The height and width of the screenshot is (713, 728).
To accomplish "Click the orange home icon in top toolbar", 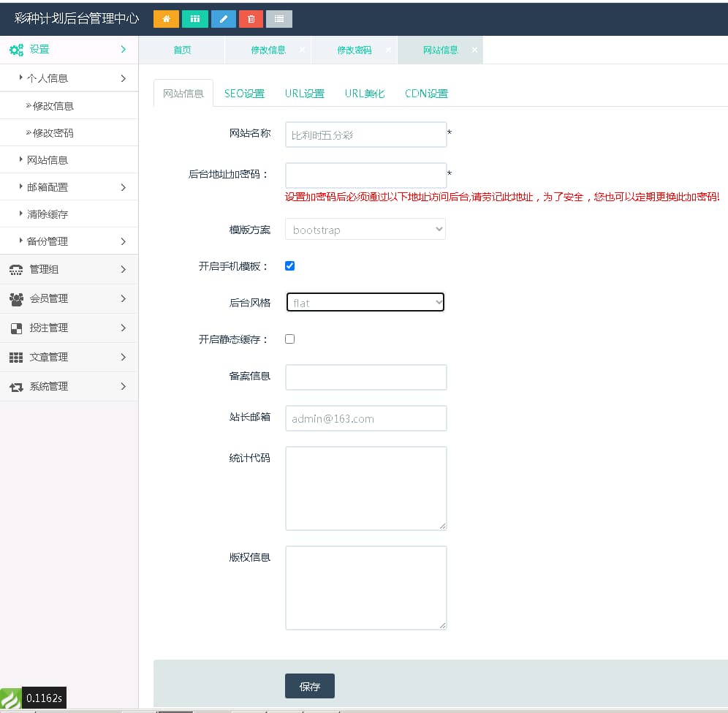I will coord(165,19).
